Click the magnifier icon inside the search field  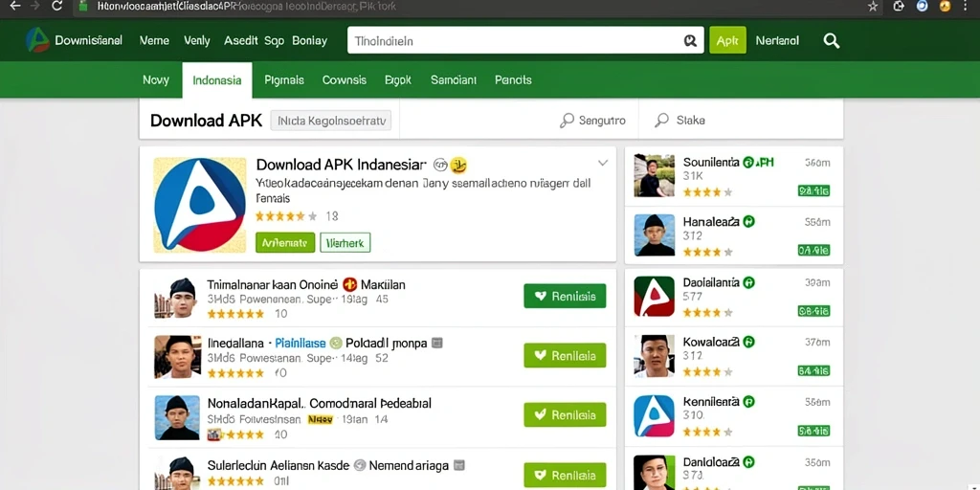tap(690, 40)
